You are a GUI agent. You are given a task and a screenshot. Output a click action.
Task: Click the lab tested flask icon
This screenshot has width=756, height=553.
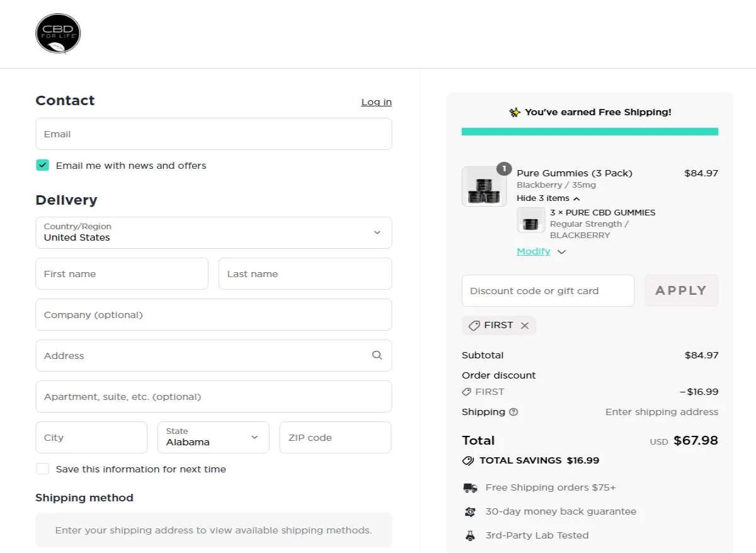[x=470, y=535]
